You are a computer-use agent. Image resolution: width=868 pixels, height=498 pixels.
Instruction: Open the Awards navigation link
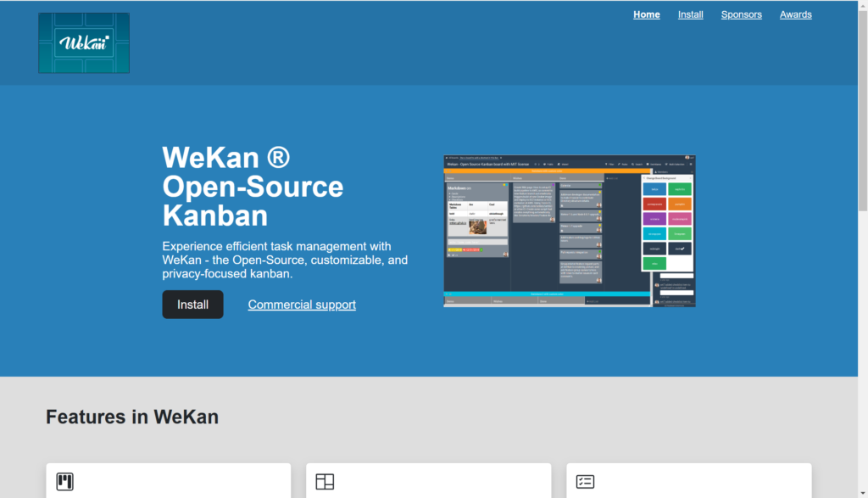click(x=795, y=14)
